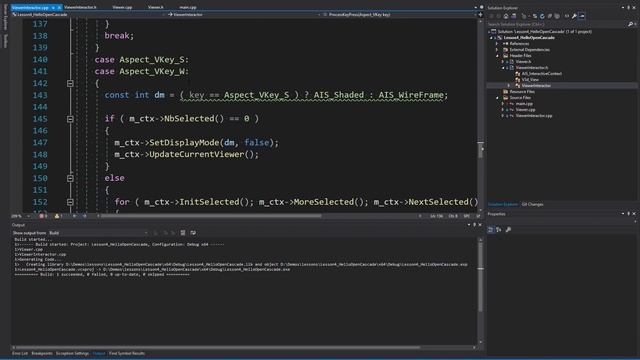Click Sync with Active Document icon
This screenshot has width=640, height=360.
[535, 16]
